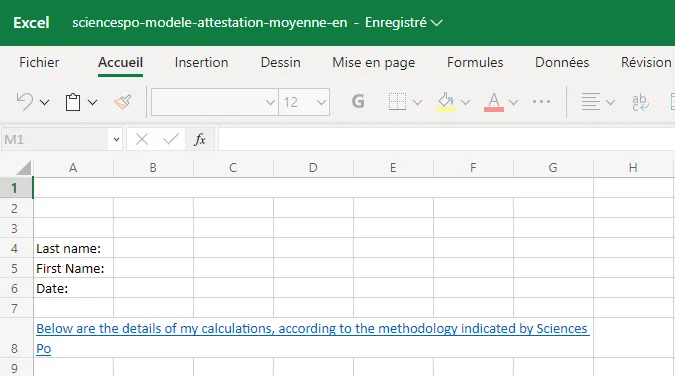Image resolution: width=675 pixels, height=376 pixels.
Task: Toggle bold with the G button
Action: [358, 102]
